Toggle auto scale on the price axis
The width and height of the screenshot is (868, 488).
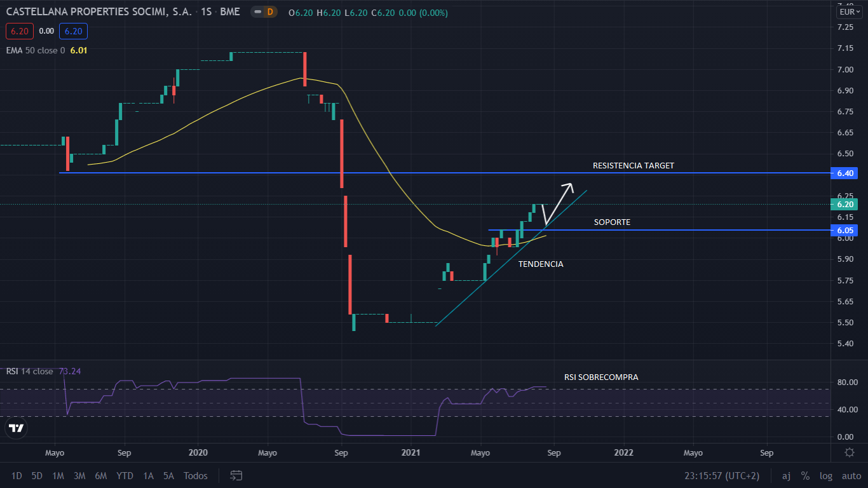click(850, 475)
